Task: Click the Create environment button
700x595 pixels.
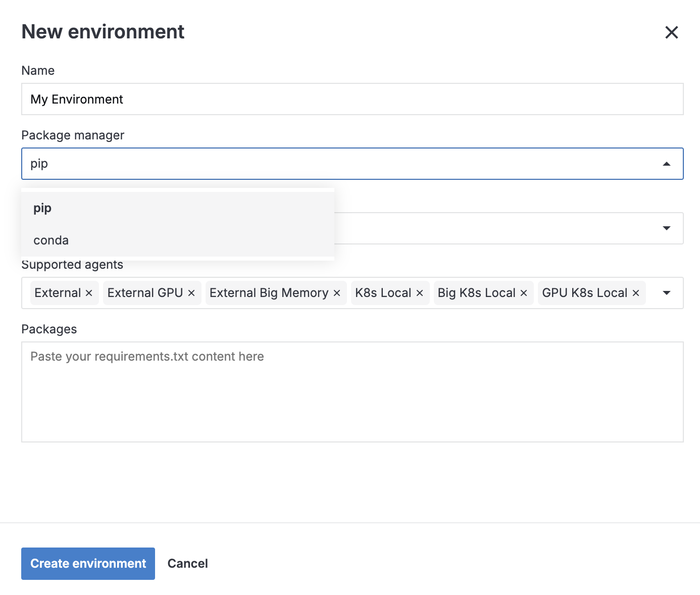Action: click(87, 564)
